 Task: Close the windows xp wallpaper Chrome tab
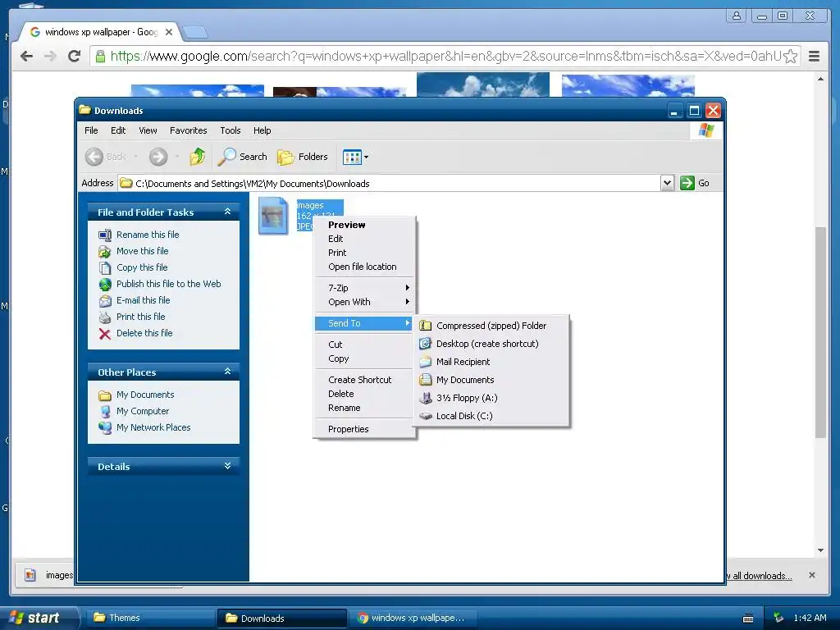tap(169, 32)
